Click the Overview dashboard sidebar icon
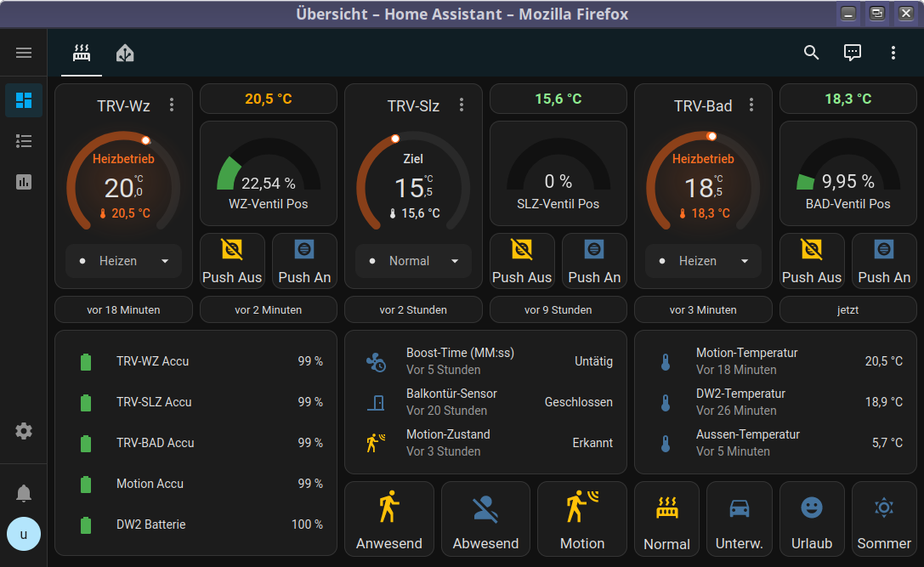The width and height of the screenshot is (924, 567). [24, 100]
